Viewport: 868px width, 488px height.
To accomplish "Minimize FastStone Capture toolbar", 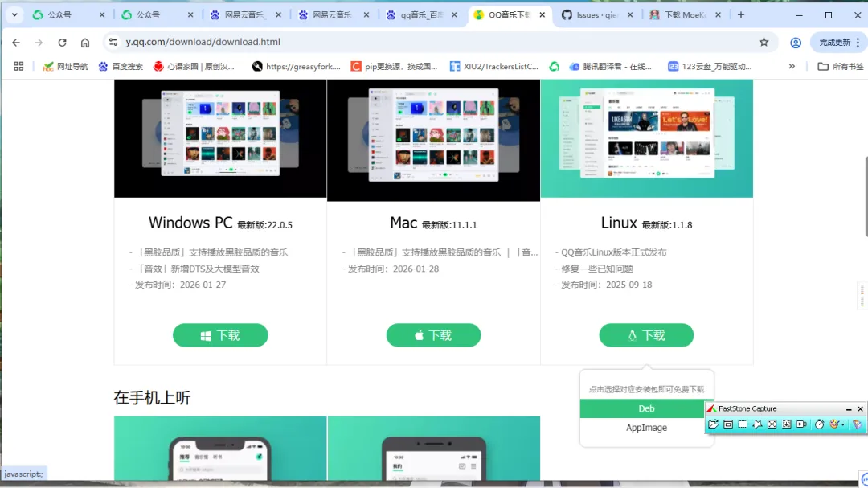I will [849, 408].
